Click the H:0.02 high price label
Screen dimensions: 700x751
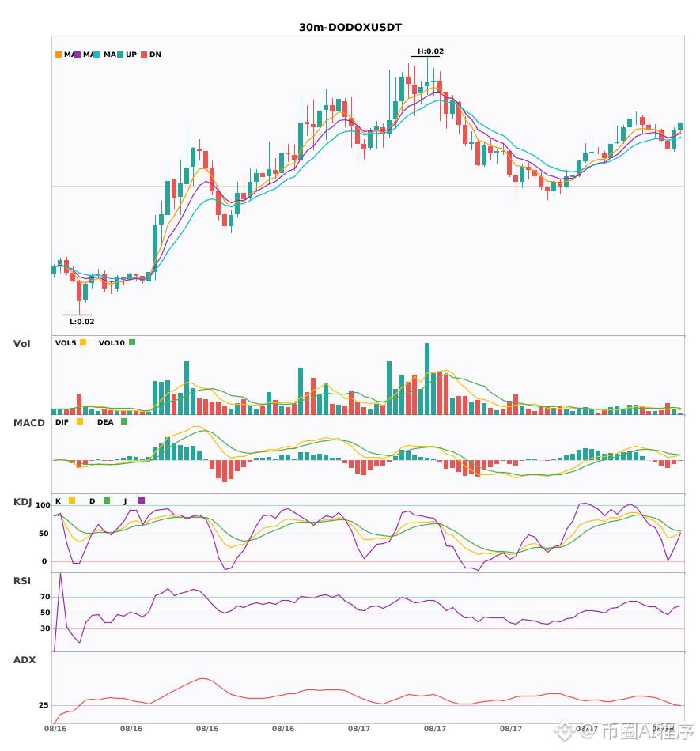(430, 51)
